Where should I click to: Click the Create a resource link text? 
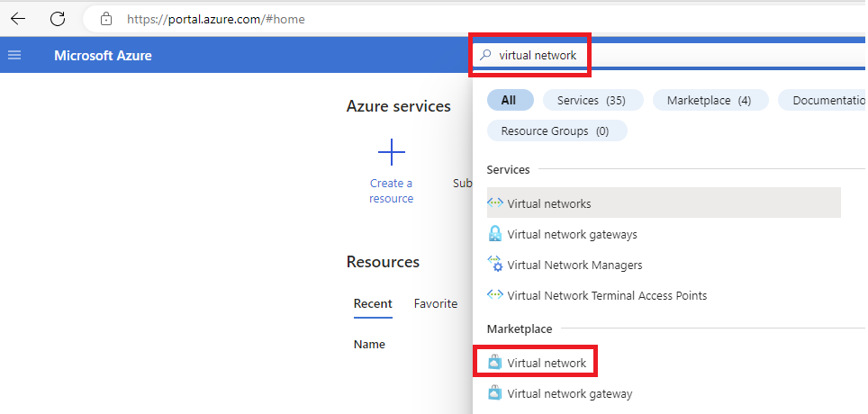(392, 191)
